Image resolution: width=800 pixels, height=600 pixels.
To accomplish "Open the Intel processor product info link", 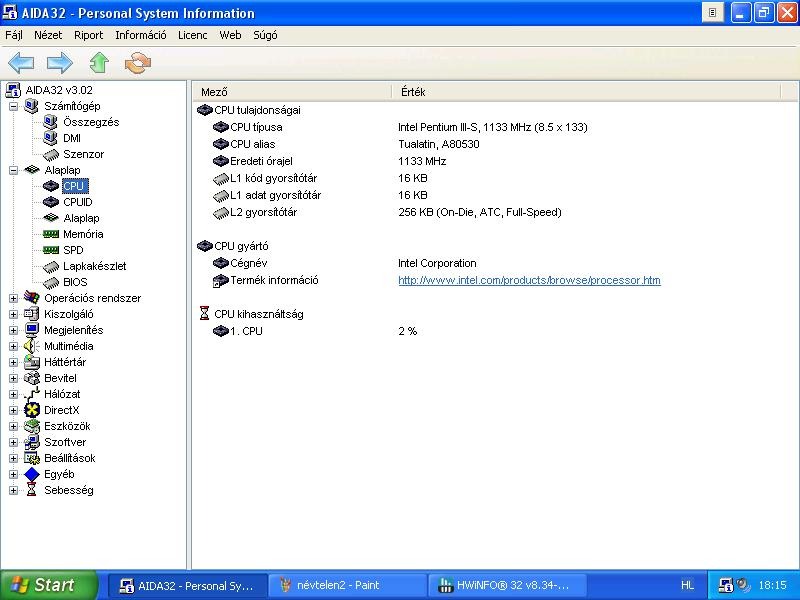I will click(529, 280).
